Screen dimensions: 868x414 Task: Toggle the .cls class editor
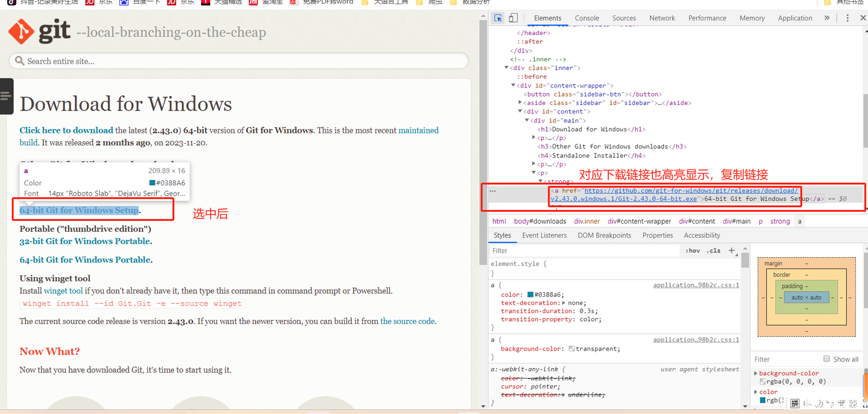click(714, 250)
